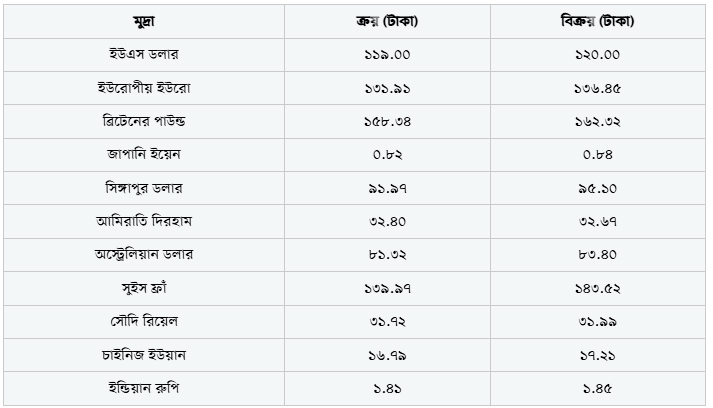Click the সৌদি রিয়েল row label
This screenshot has height=408, width=713.
click(x=144, y=322)
